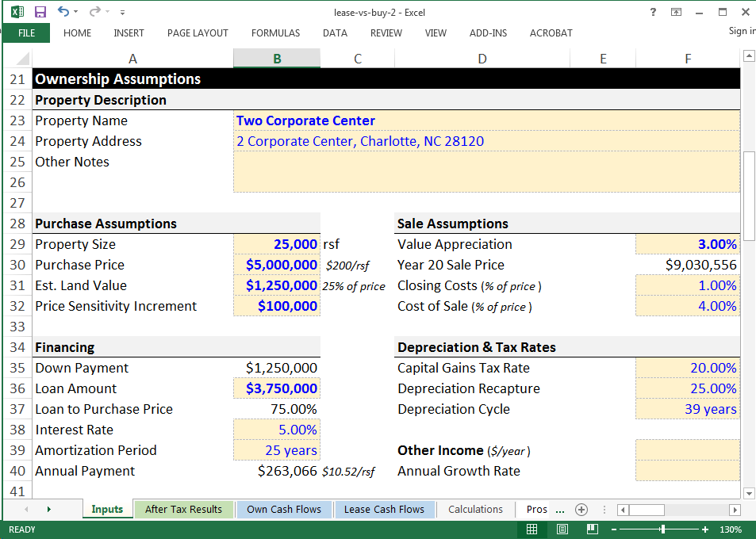Expand the Undo history dropdown arrow
Screen dimensions: 756x539
(x=76, y=12)
